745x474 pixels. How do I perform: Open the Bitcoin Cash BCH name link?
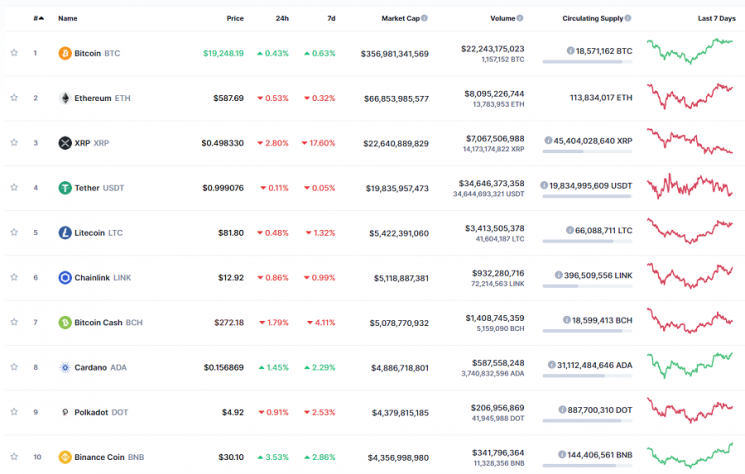(x=108, y=322)
